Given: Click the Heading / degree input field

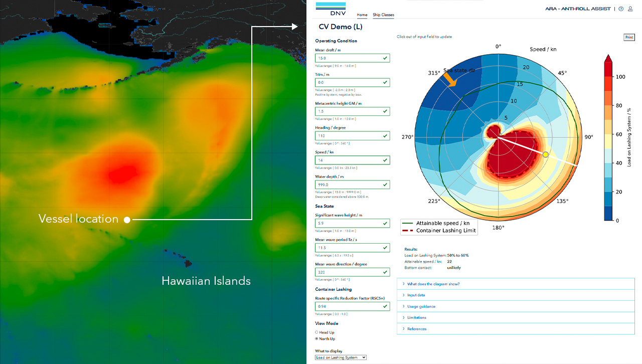Looking at the screenshot, I should pos(348,136).
